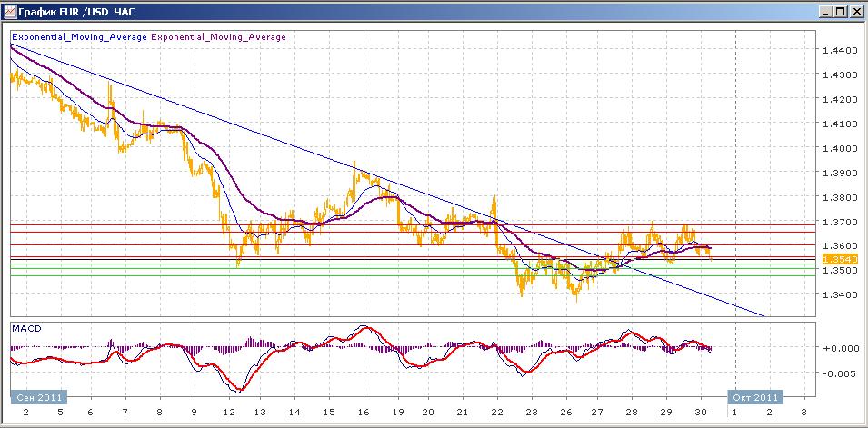Maximize the EUR/USD chart window
This screenshot has height=428, width=868.
click(841, 11)
